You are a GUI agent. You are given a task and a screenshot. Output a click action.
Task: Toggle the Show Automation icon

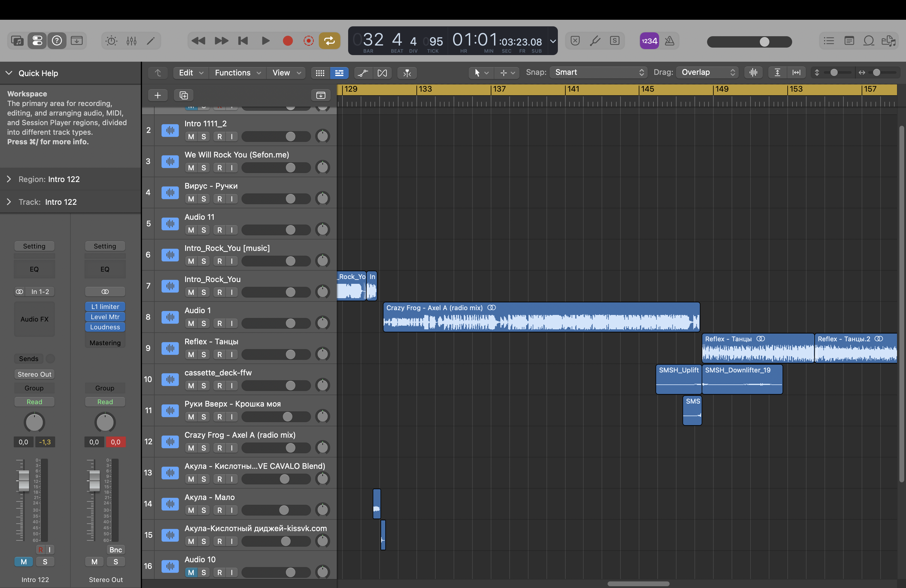click(363, 73)
